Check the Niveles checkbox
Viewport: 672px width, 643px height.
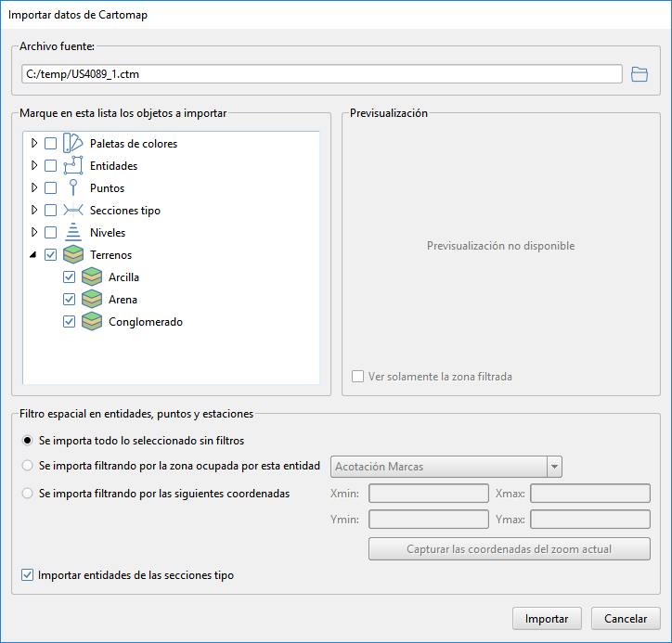(x=50, y=232)
